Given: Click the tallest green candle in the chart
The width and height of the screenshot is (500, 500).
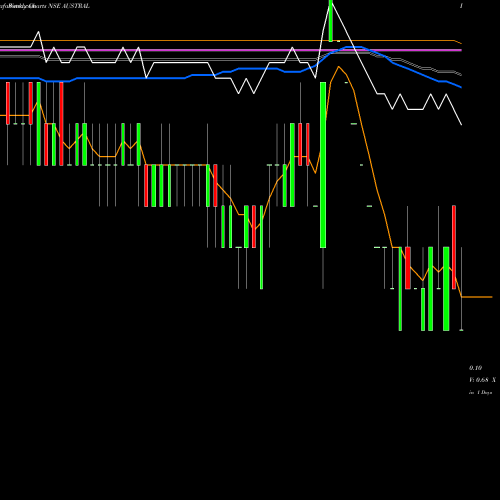Looking at the screenshot, I should [323, 165].
